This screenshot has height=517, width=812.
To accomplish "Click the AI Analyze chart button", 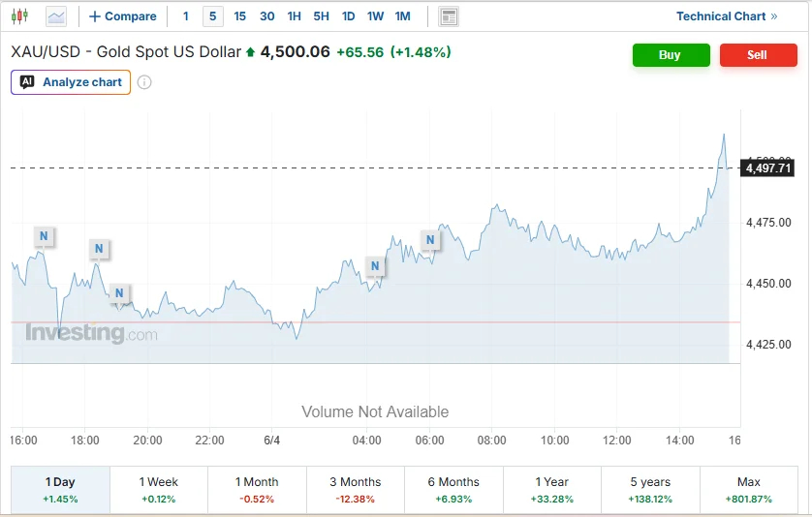I will coord(71,82).
